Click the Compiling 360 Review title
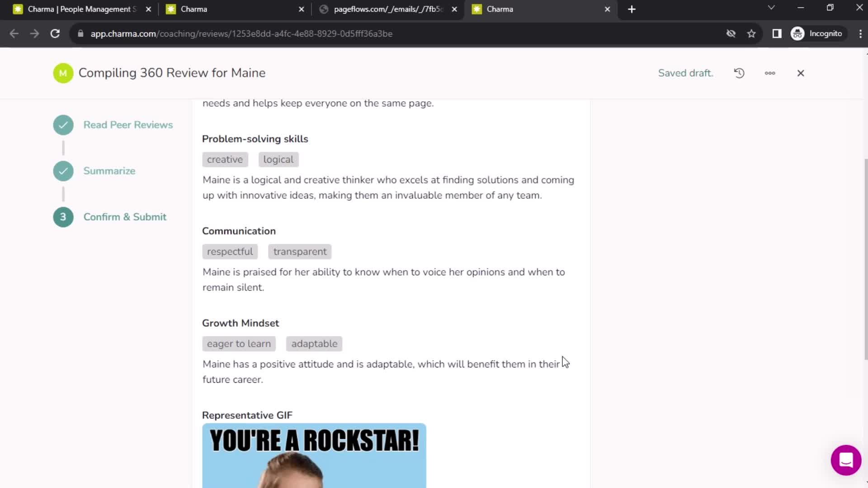This screenshot has width=868, height=488. coord(172,73)
